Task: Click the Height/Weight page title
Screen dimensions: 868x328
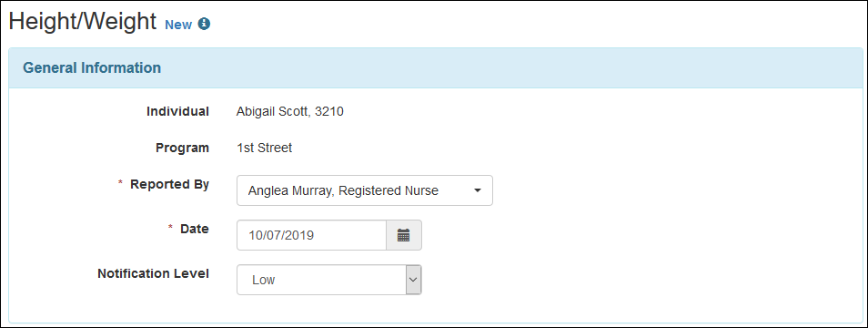Action: tap(83, 22)
